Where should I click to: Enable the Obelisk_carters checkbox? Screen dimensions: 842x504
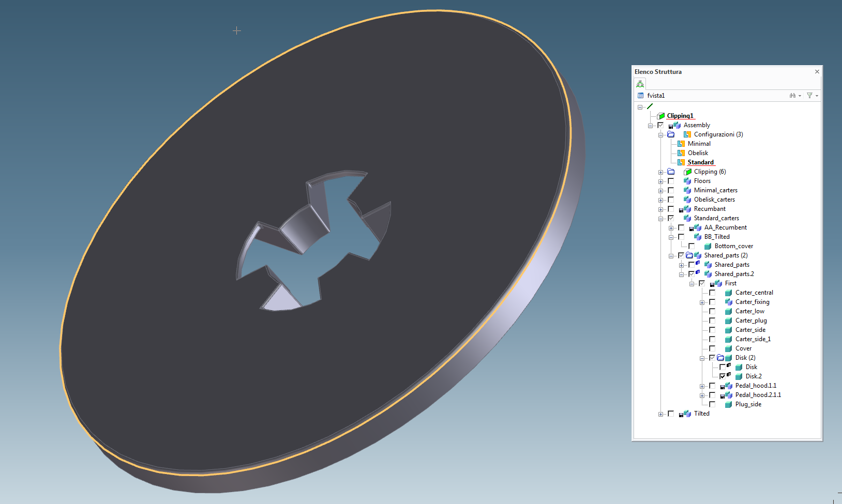(x=671, y=200)
